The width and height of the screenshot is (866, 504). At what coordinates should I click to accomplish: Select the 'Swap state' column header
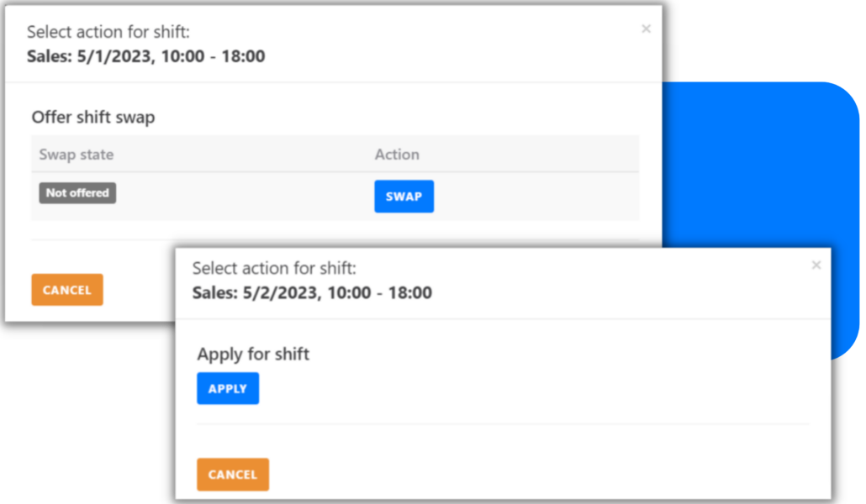click(x=77, y=155)
